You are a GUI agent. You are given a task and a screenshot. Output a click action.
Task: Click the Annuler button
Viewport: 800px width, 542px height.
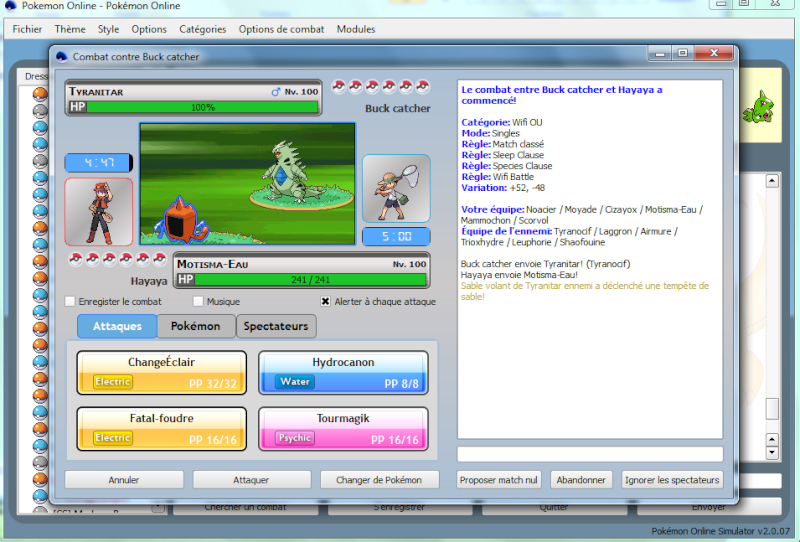click(x=123, y=480)
